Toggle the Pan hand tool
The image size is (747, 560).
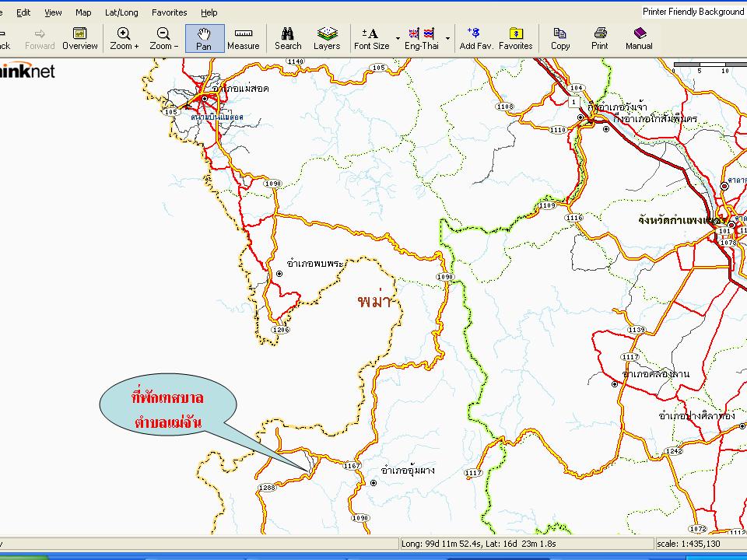(x=204, y=38)
